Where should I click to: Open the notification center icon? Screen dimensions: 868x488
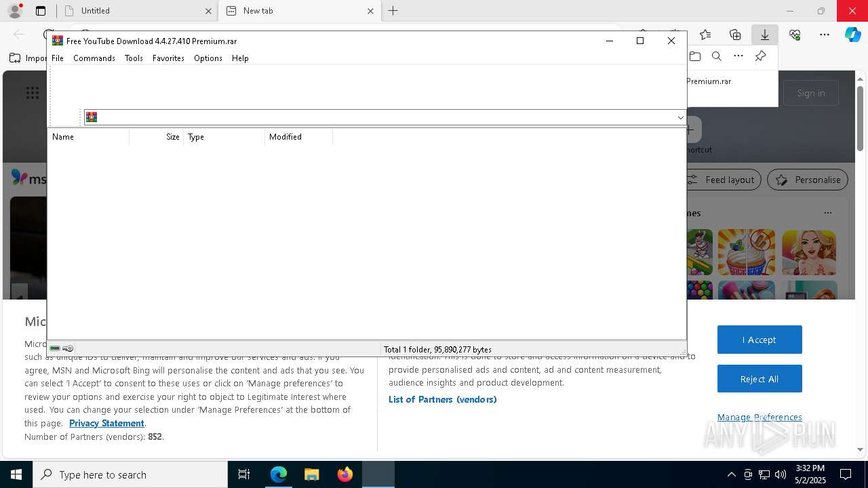point(846,474)
